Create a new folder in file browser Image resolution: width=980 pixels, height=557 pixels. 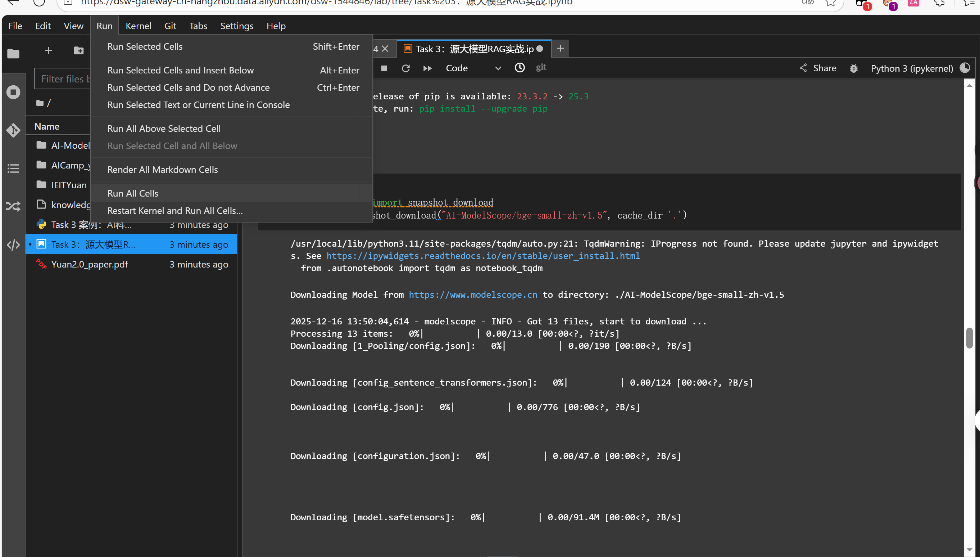click(x=79, y=50)
